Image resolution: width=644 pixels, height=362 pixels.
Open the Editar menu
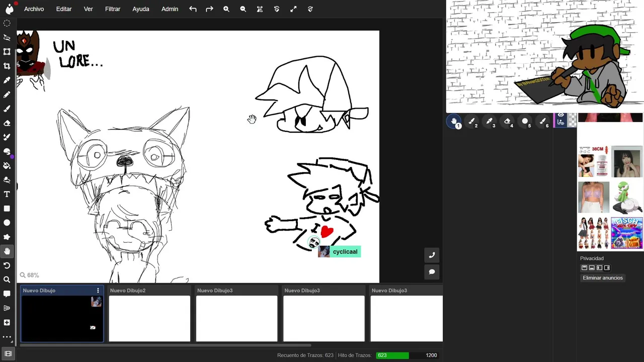[x=64, y=9]
